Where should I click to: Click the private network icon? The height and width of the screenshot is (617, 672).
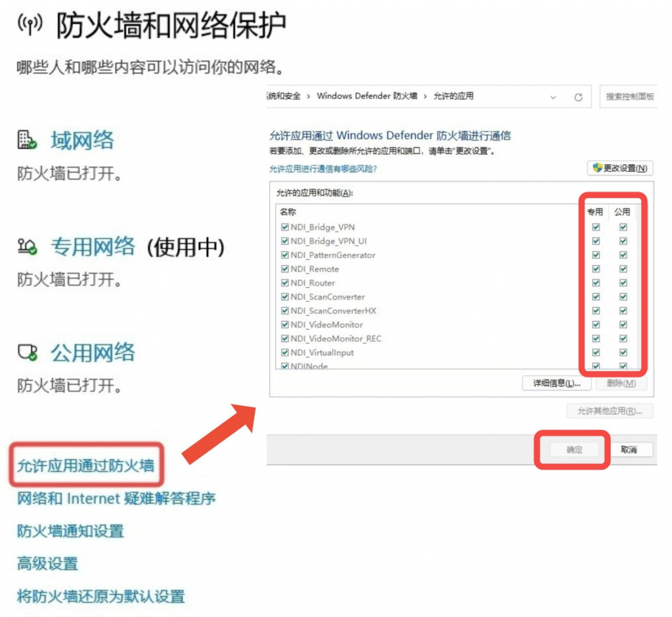pyautogui.click(x=27, y=246)
